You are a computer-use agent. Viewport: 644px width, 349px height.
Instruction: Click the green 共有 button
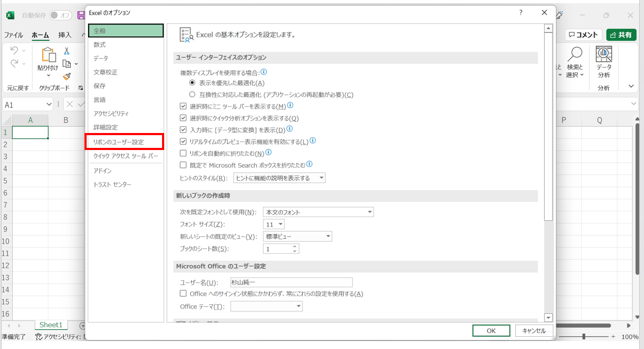pos(621,35)
